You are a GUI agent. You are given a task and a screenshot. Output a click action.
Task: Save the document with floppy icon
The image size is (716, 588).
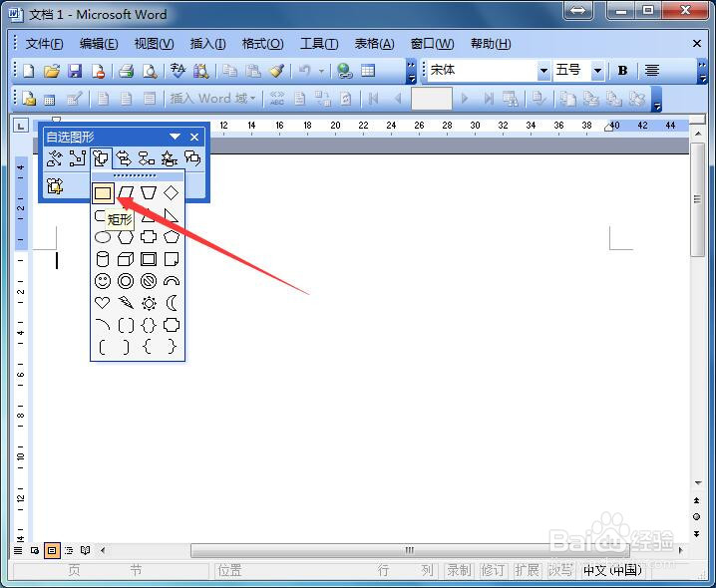(75, 71)
